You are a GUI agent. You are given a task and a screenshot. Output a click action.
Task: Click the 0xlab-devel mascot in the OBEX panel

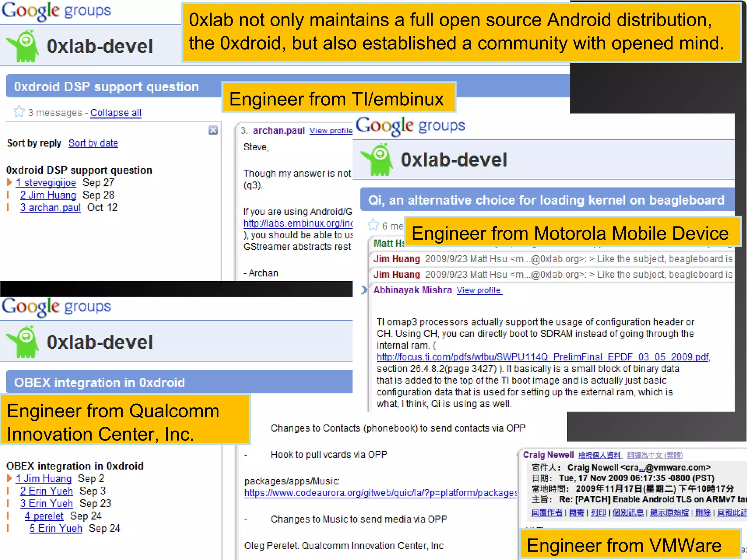tap(24, 342)
